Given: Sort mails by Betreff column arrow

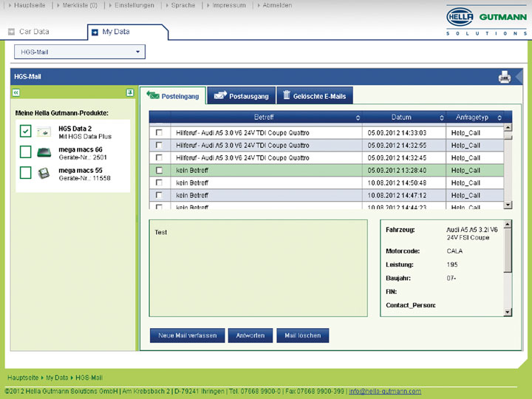Looking at the screenshot, I should pyautogui.click(x=358, y=117).
